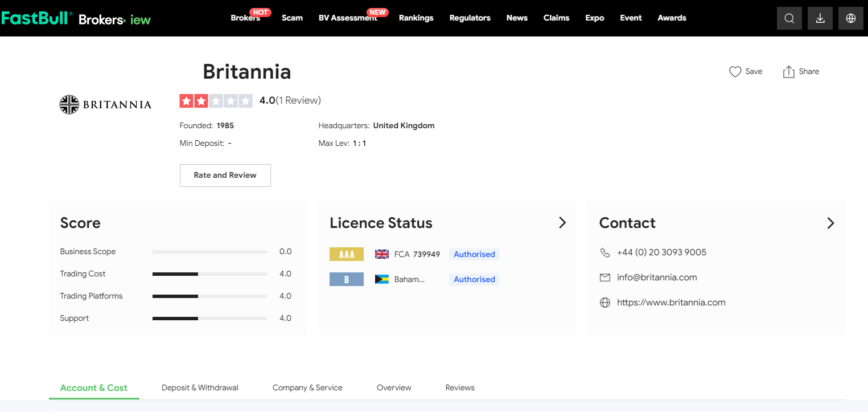Click the Britannia broker logo
The height and width of the screenshot is (412, 868).
pyautogui.click(x=105, y=105)
